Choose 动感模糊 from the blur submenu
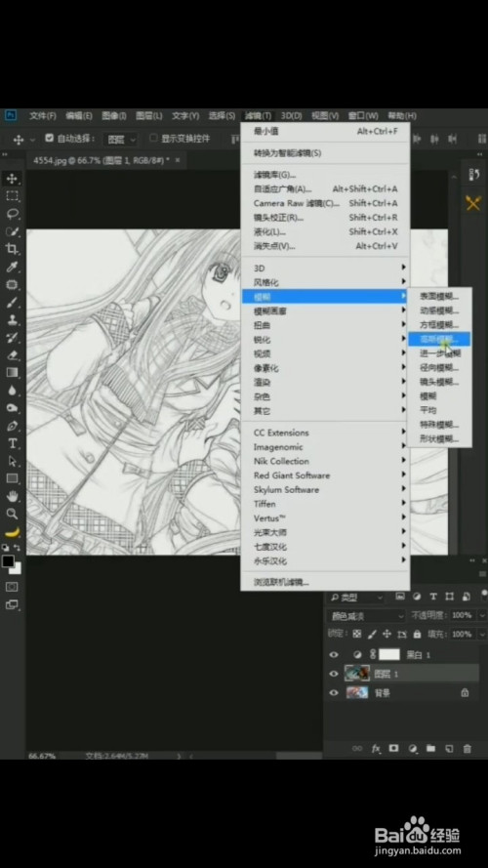 tap(439, 310)
